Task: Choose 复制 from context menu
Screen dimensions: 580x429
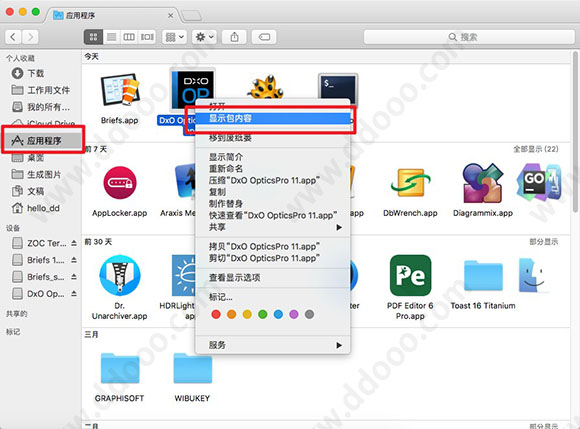Action: click(x=273, y=192)
